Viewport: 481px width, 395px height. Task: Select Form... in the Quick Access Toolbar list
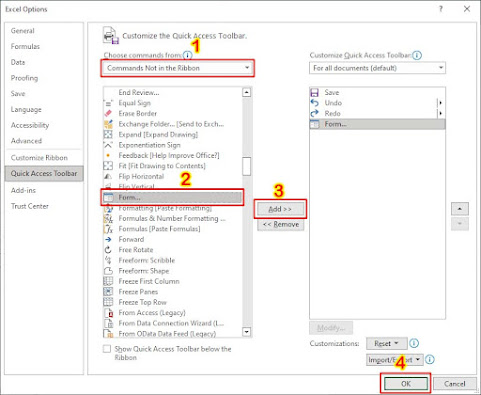coord(377,124)
